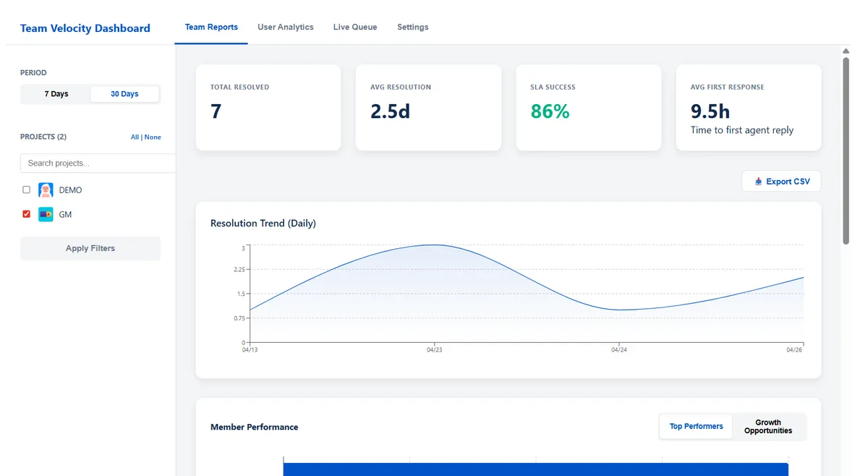
Task: Switch to the User Analytics tab
Action: tap(286, 27)
